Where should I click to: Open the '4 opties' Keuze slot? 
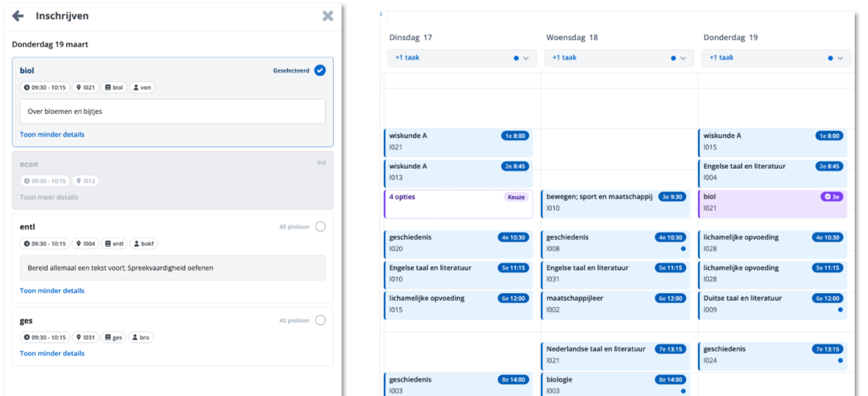[x=458, y=204]
